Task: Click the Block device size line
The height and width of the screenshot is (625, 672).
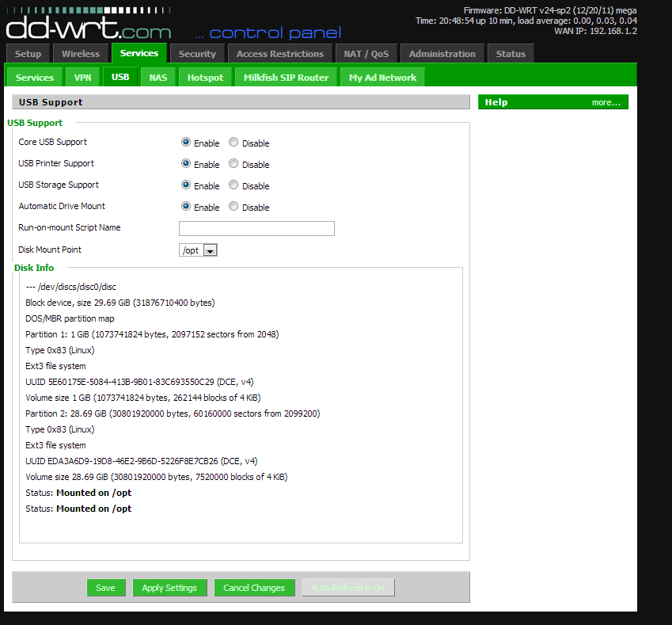Action: [120, 303]
